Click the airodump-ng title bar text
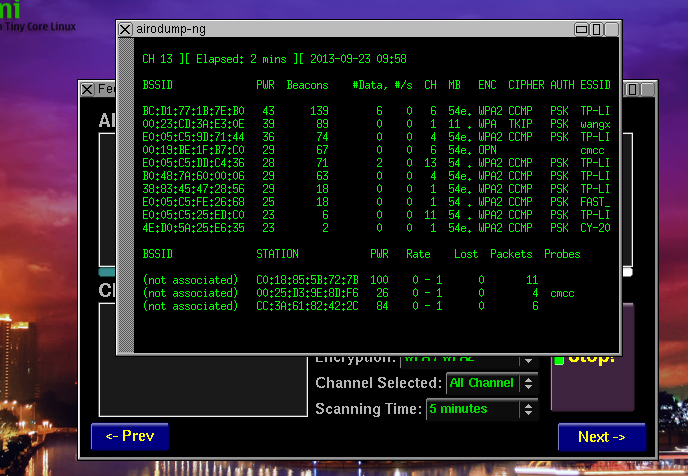Screen dimensions: 688x476 (171, 29)
